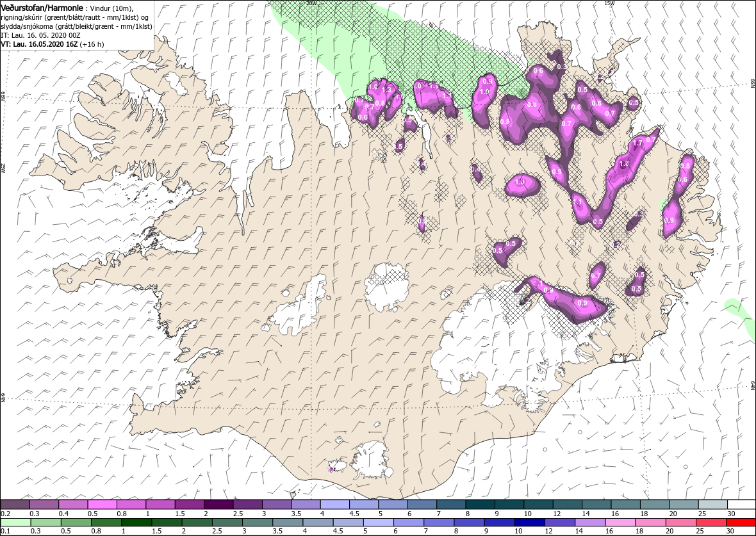Select the 'VT: Lau. 16.05.2020 16Z' valid time

pos(40,44)
